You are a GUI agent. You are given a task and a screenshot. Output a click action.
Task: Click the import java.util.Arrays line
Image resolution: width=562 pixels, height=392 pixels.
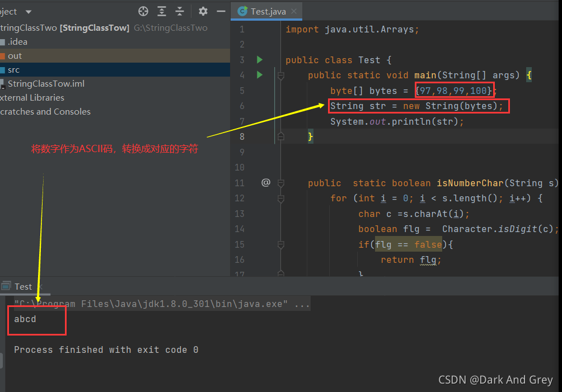352,29
